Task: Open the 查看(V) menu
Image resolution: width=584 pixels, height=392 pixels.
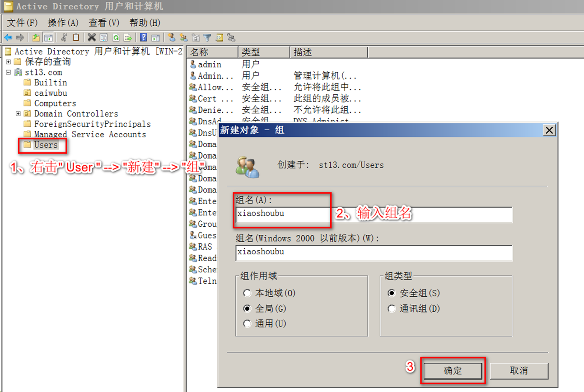Action: tap(103, 23)
